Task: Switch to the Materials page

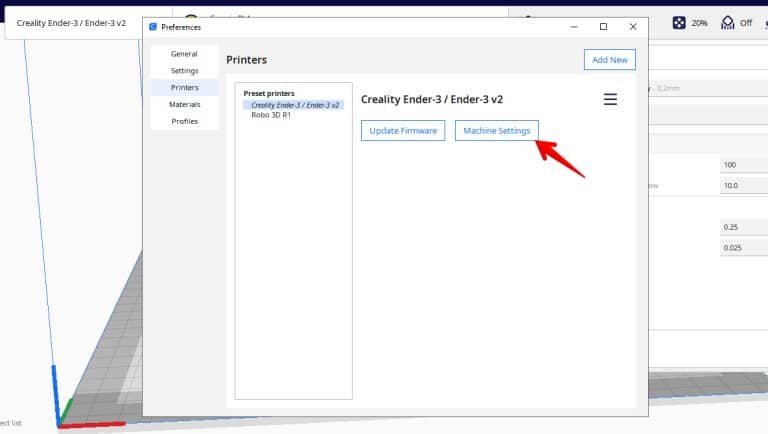Action: [184, 104]
